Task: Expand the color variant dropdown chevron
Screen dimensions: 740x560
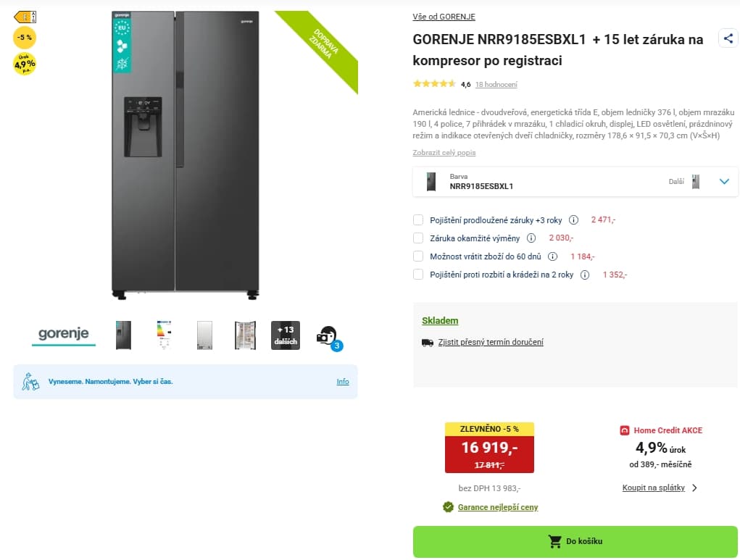Action: [x=724, y=182]
